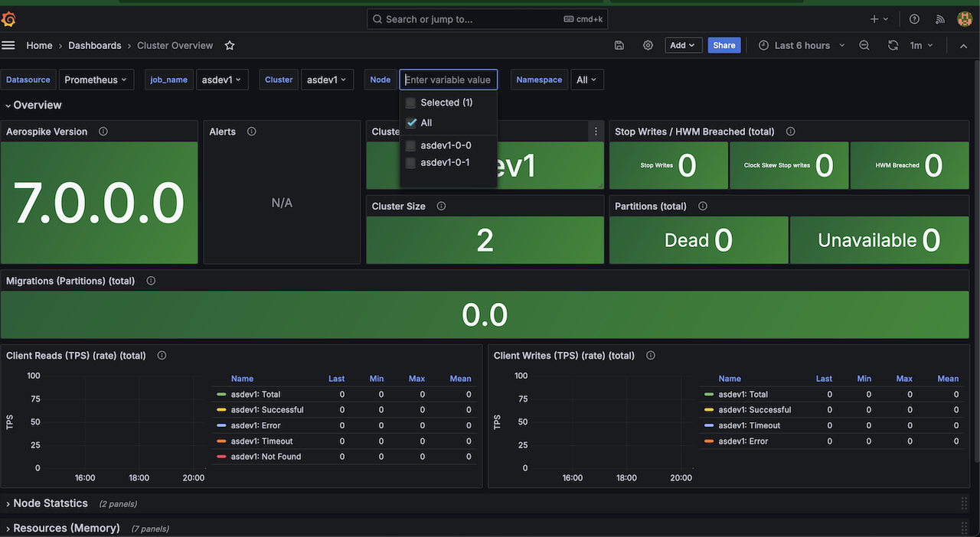This screenshot has height=537, width=980.
Task: Click the Clock Skew Stop writes stat
Action: [789, 165]
